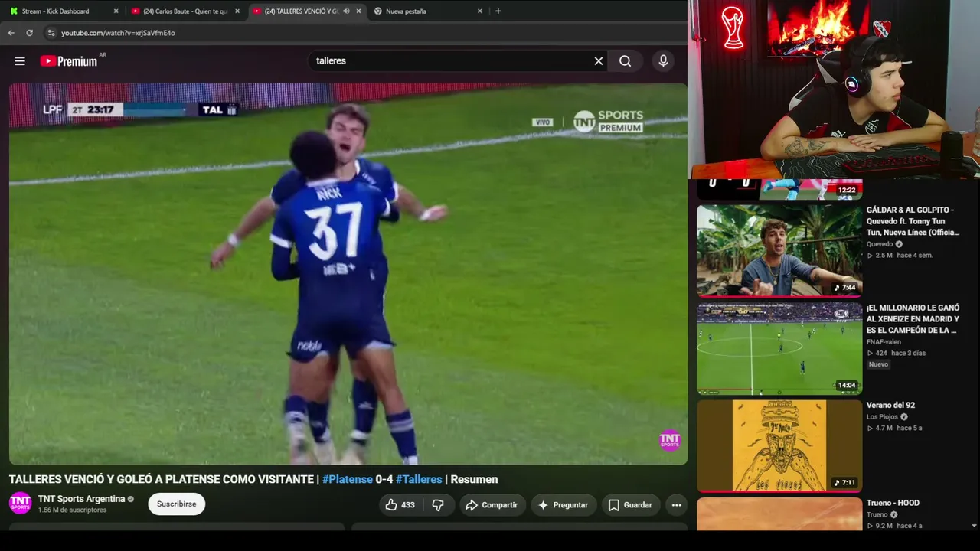980x551 pixels.
Task: Open the Verano del 92 title
Action: pyautogui.click(x=890, y=406)
